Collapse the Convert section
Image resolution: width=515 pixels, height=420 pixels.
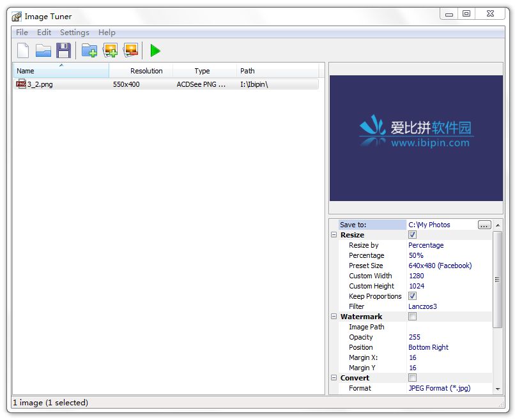[334, 378]
